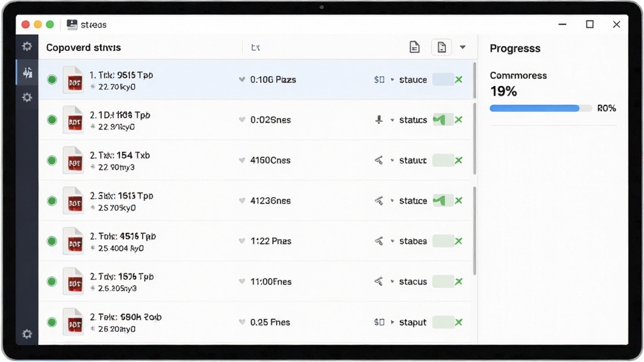The image size is (644, 362).
Task: Open stauce dropdown in 0:10G Pizzs row
Action: coord(392,80)
